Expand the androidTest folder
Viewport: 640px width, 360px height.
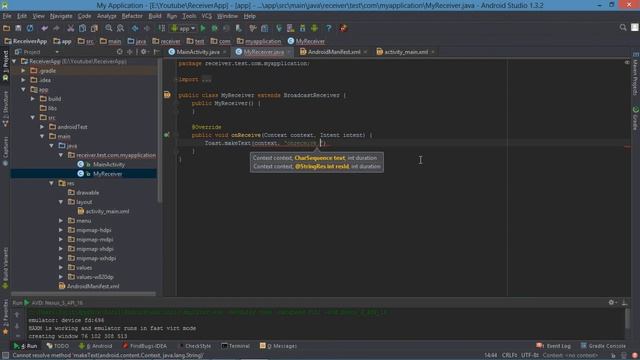[x=42, y=127]
